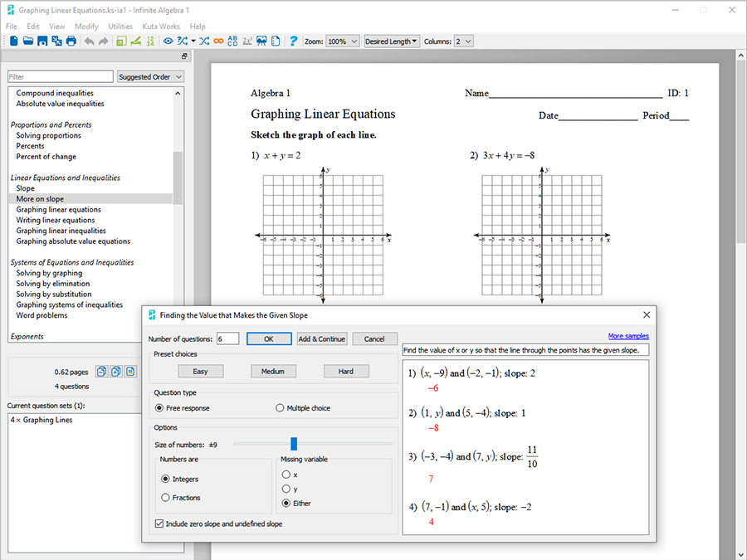This screenshot has width=747, height=560.
Task: Open the Desired Length dropdown
Action: pos(391,41)
